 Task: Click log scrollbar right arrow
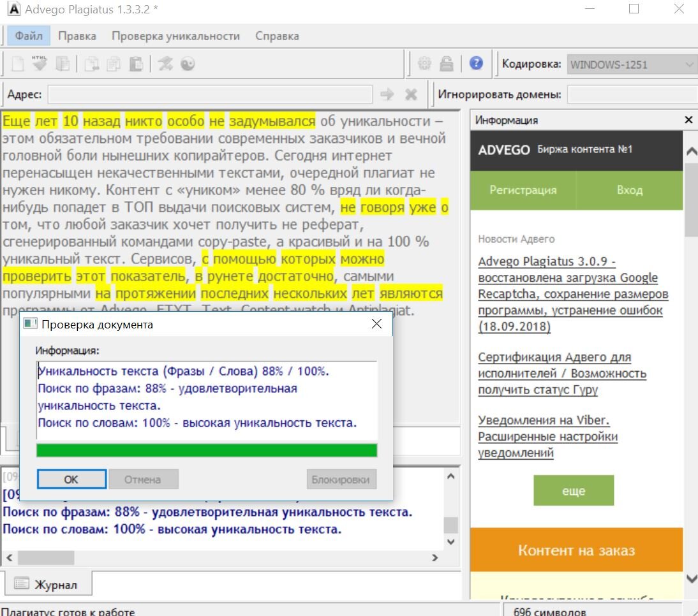coord(435,557)
